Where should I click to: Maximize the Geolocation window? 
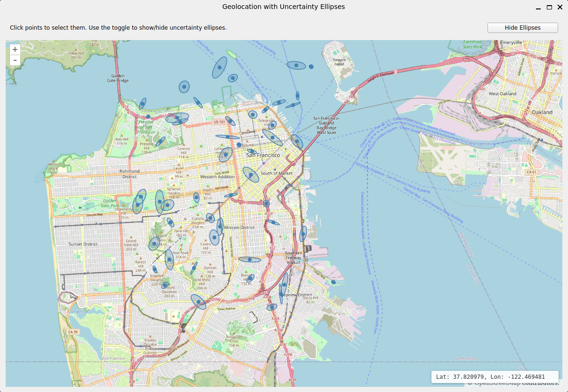click(549, 7)
